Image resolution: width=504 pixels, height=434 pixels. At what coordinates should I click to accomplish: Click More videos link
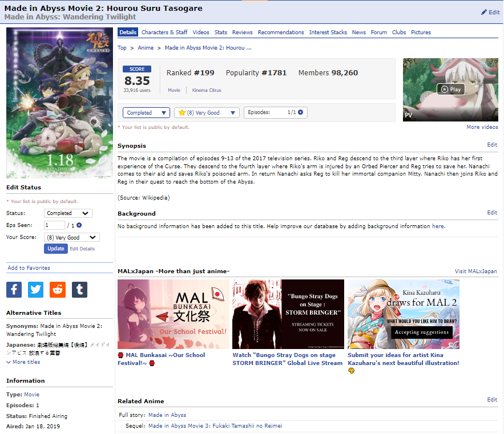tap(482, 127)
